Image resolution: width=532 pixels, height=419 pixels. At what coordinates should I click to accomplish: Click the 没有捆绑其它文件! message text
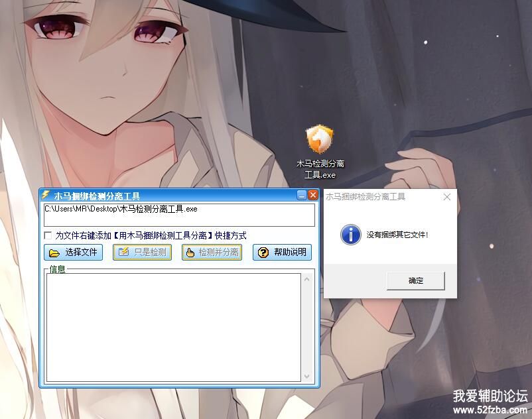click(x=397, y=235)
